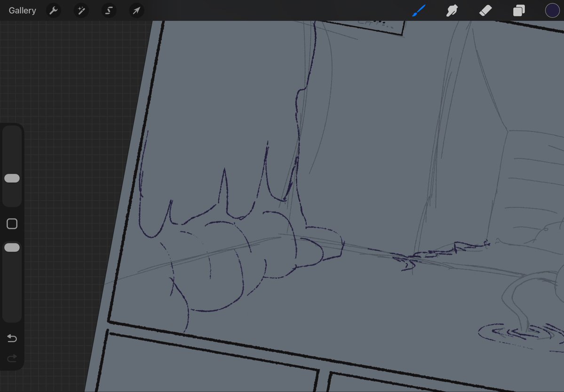Tap the brush opacity slider handle
Viewport: 564px width, 392px height.
pos(12,248)
